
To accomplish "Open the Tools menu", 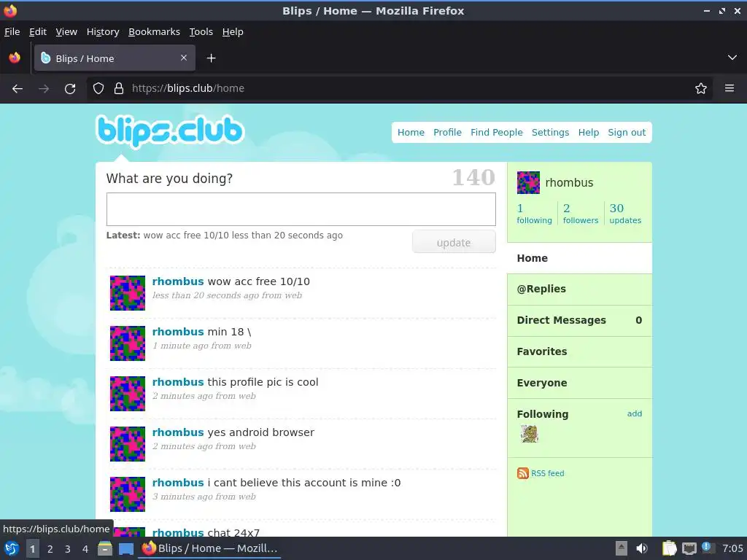I will [201, 32].
